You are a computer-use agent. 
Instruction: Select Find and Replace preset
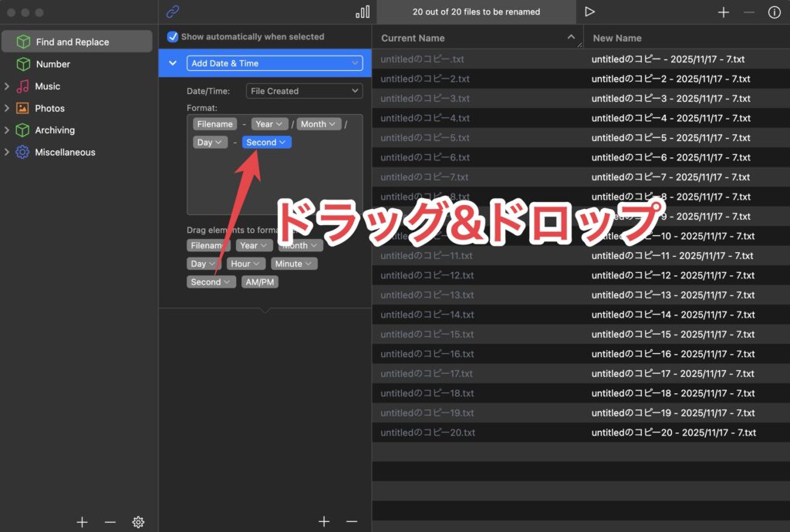(x=72, y=42)
